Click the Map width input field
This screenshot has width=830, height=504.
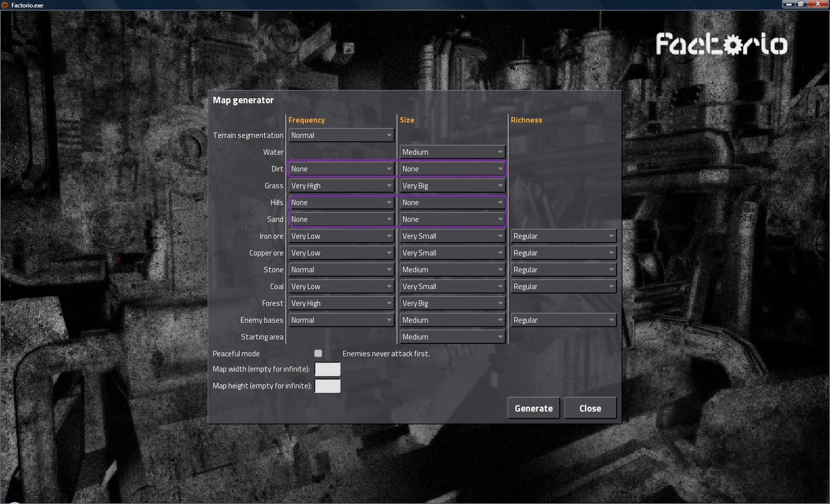tap(328, 369)
